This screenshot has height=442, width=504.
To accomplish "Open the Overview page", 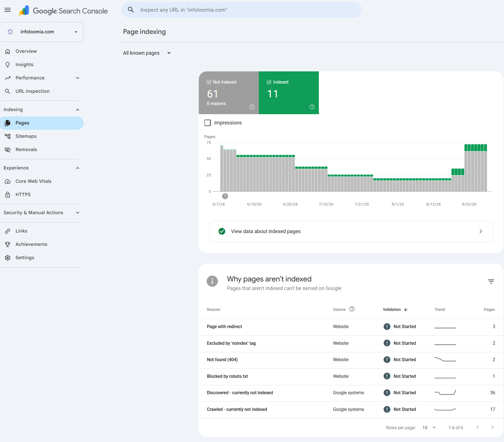I will pyautogui.click(x=26, y=51).
